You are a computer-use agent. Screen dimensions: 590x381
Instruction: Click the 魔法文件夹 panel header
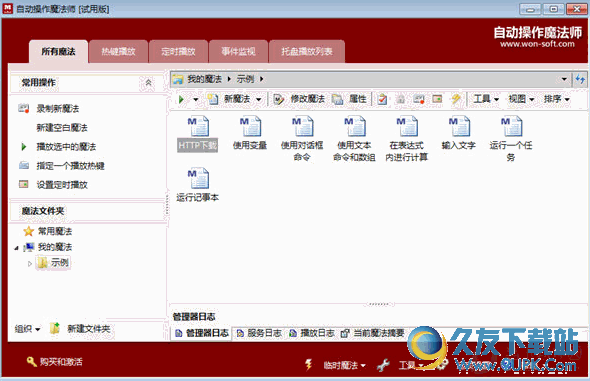click(87, 211)
